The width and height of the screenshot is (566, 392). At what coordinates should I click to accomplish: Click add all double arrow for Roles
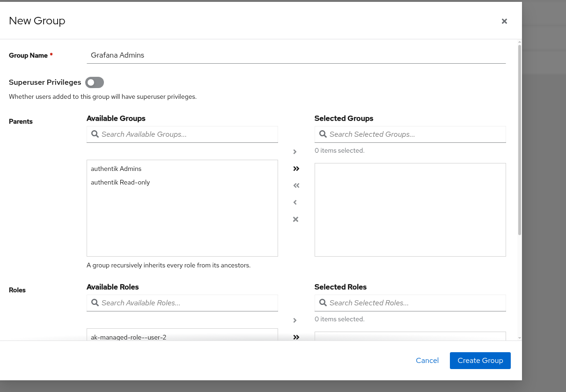(296, 337)
